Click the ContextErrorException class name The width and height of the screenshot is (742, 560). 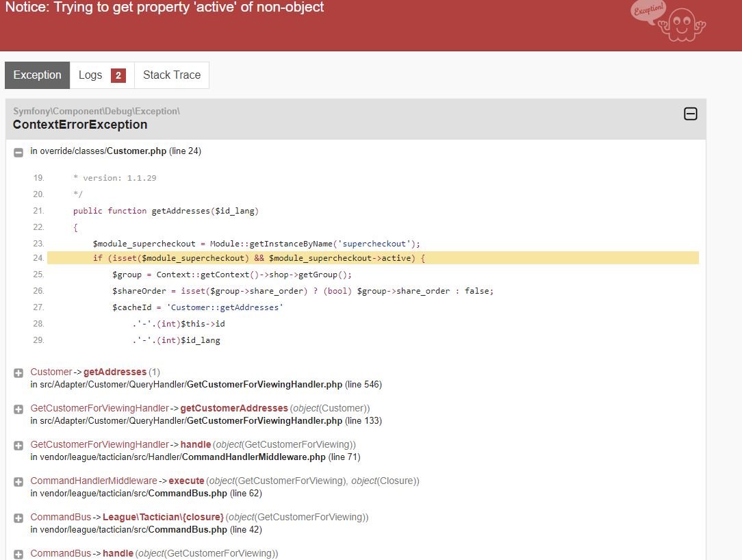pyautogui.click(x=80, y=125)
